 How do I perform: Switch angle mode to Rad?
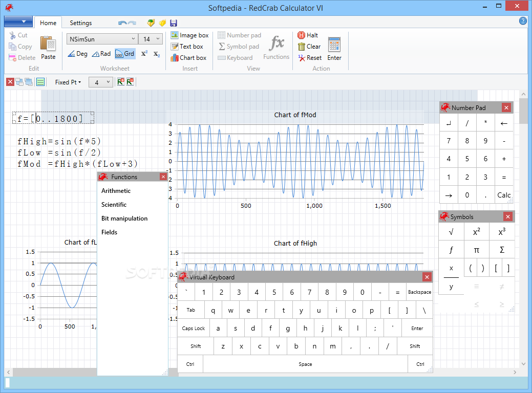[101, 54]
